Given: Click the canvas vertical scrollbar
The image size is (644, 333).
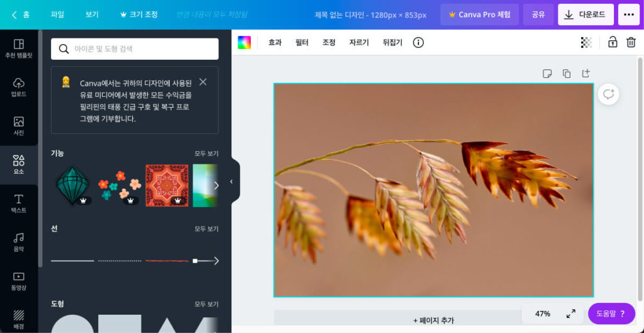Looking at the screenshot, I should coord(640,179).
